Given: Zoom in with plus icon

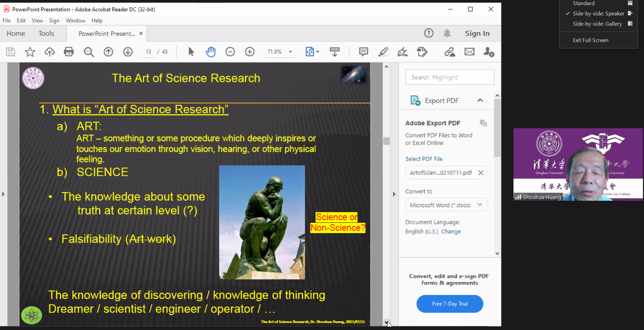Looking at the screenshot, I should (250, 52).
